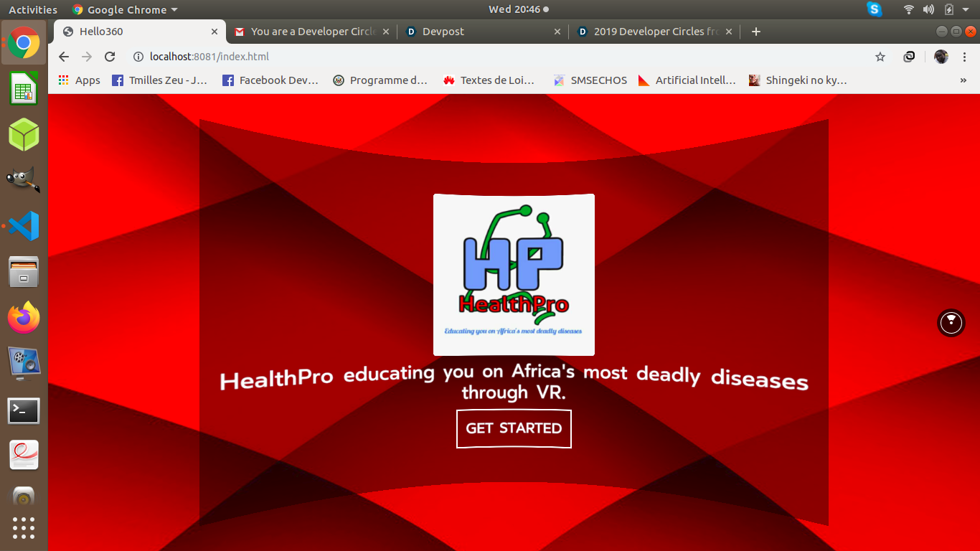
Task: Open Visual Studio Code from dock
Action: point(24,226)
